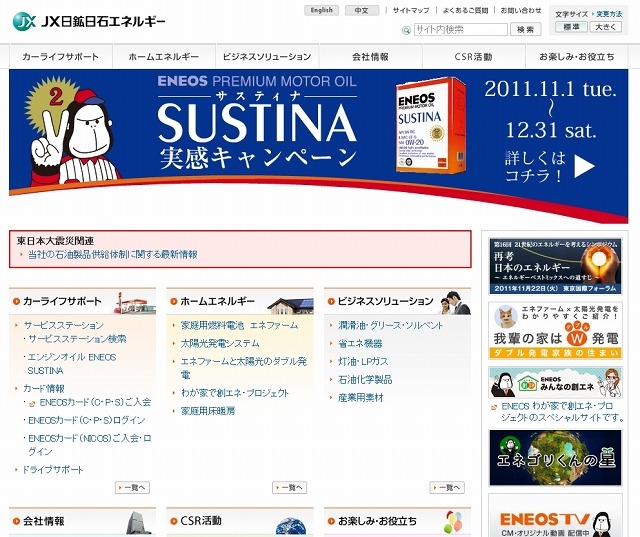640x537 pixels.
Task: Open the お問い合わせ link
Action: click(x=521, y=10)
